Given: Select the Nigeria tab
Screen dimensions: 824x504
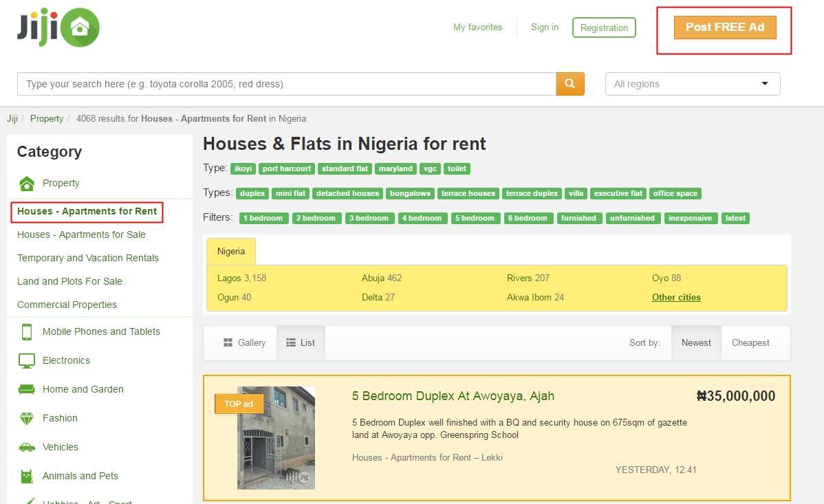Looking at the screenshot, I should (231, 251).
